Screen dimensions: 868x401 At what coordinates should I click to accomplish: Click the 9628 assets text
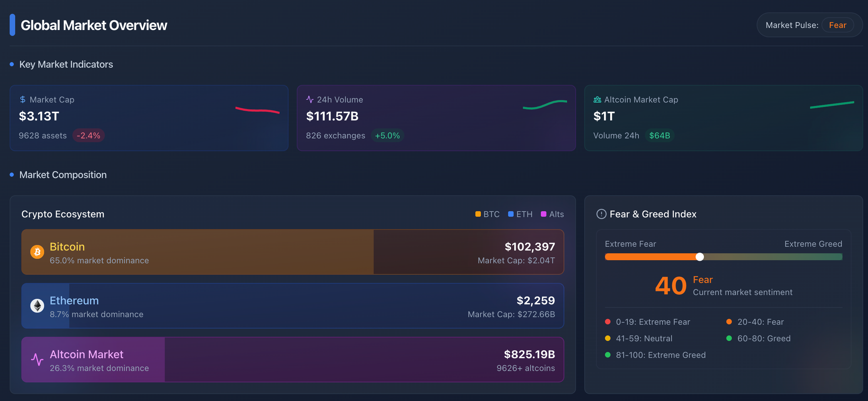[x=43, y=136]
